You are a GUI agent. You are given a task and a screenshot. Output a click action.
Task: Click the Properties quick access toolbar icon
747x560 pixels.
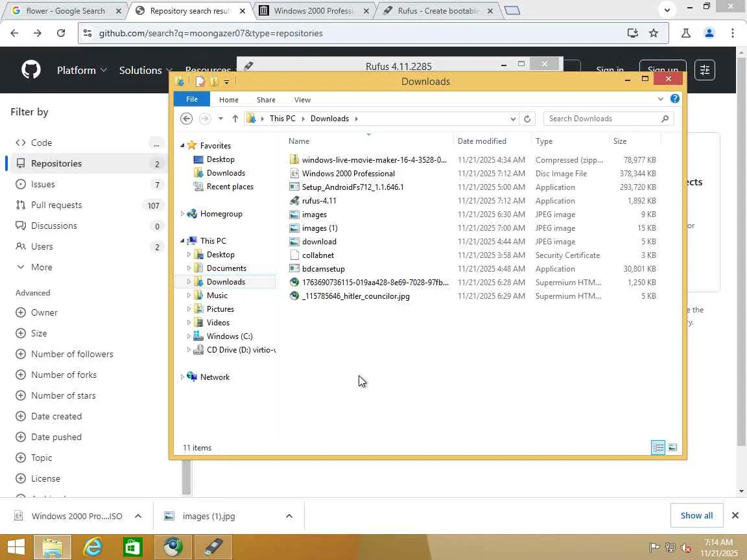click(x=200, y=82)
